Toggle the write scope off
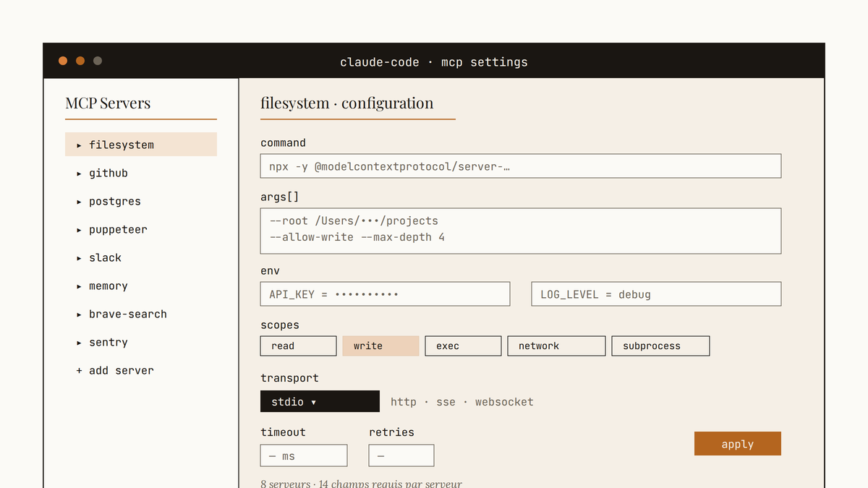 click(x=380, y=346)
